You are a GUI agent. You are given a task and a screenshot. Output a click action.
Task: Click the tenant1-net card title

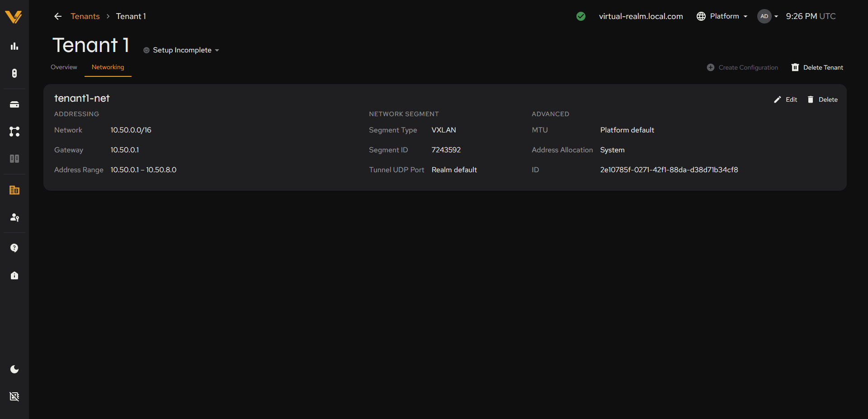pos(82,98)
